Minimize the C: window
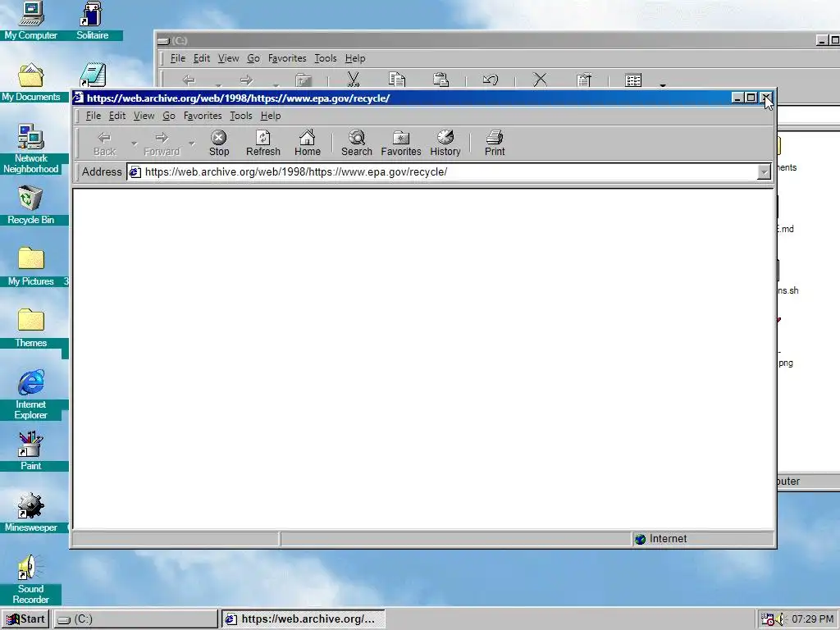This screenshot has height=630, width=840. [822, 40]
